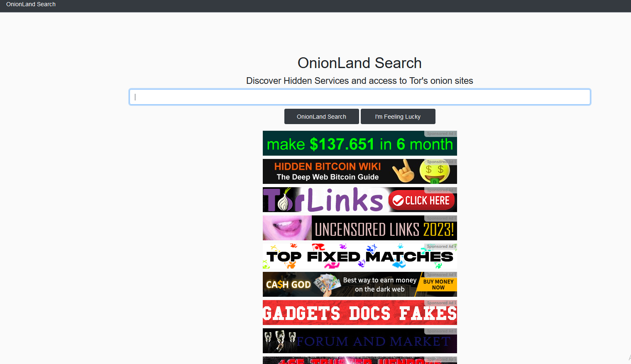
Task: Open the TorLinks Click Here banner
Action: (360, 200)
